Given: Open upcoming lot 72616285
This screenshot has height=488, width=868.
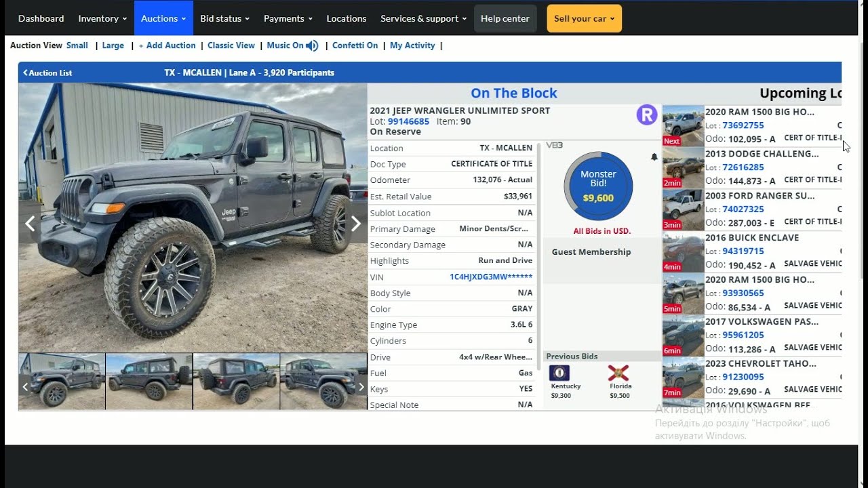Looking at the screenshot, I should [x=743, y=167].
